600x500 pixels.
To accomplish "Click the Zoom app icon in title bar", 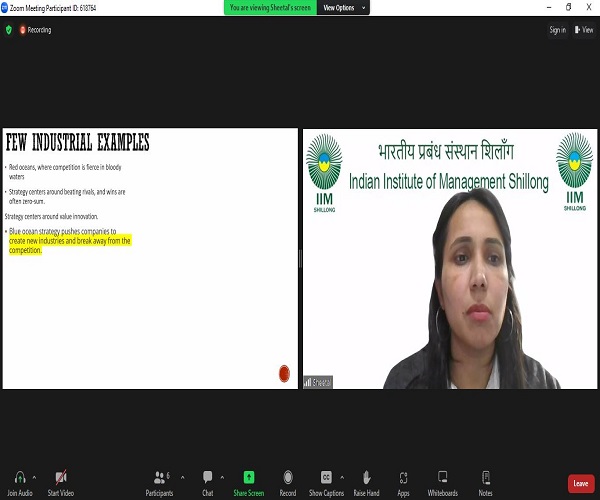I will click(x=5, y=8).
